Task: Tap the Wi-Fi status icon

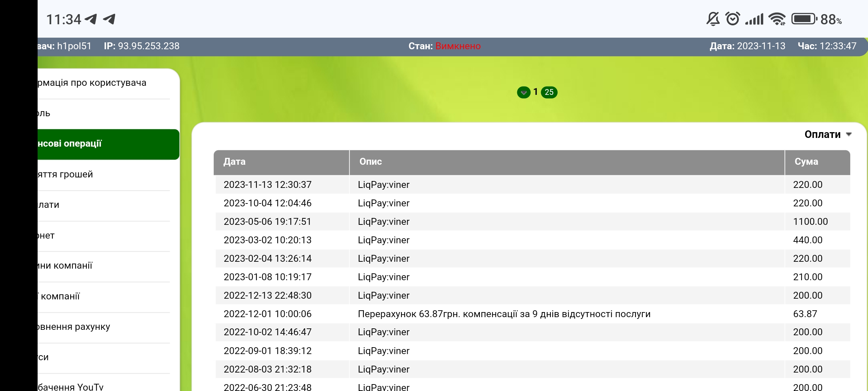Action: pos(777,19)
